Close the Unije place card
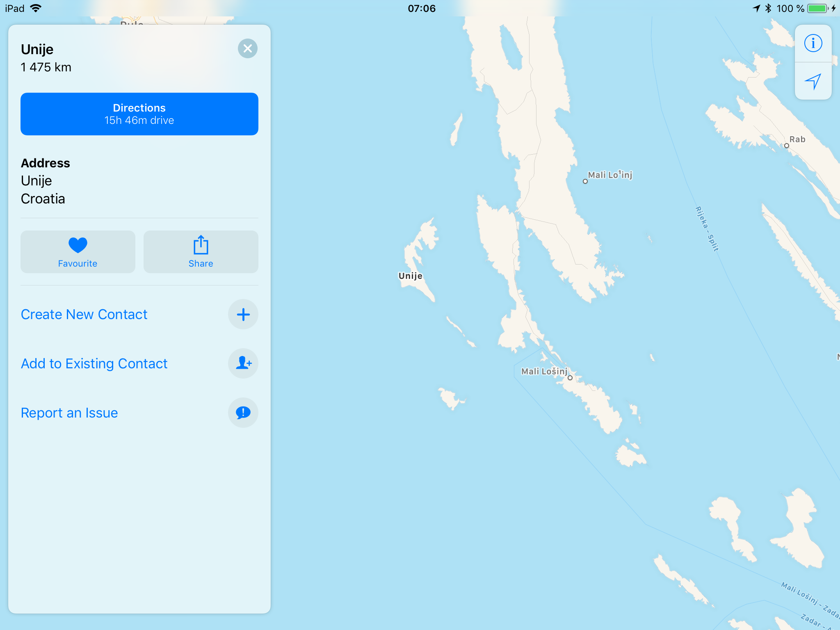This screenshot has height=630, width=840. pyautogui.click(x=248, y=48)
